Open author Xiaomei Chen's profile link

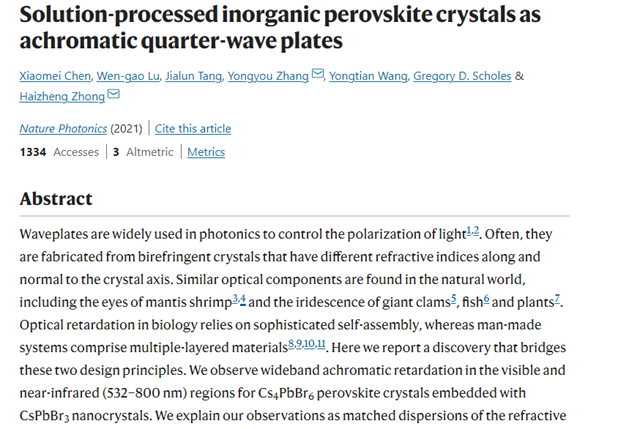click(57, 75)
